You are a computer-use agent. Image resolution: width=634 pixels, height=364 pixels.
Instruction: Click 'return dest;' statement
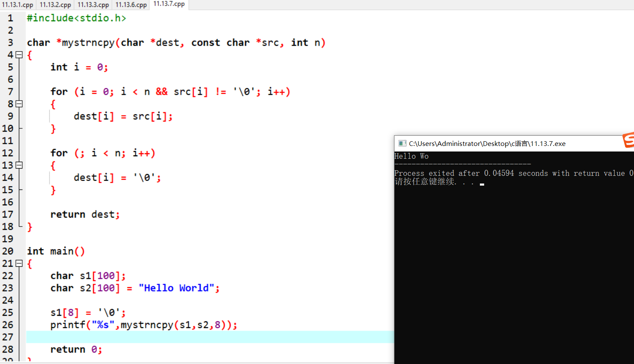85,214
